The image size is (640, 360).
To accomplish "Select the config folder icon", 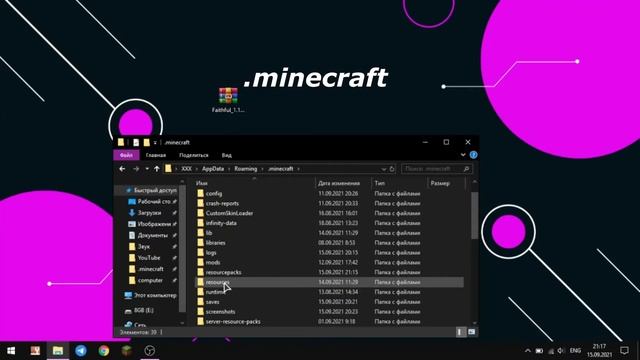I will (x=200, y=193).
